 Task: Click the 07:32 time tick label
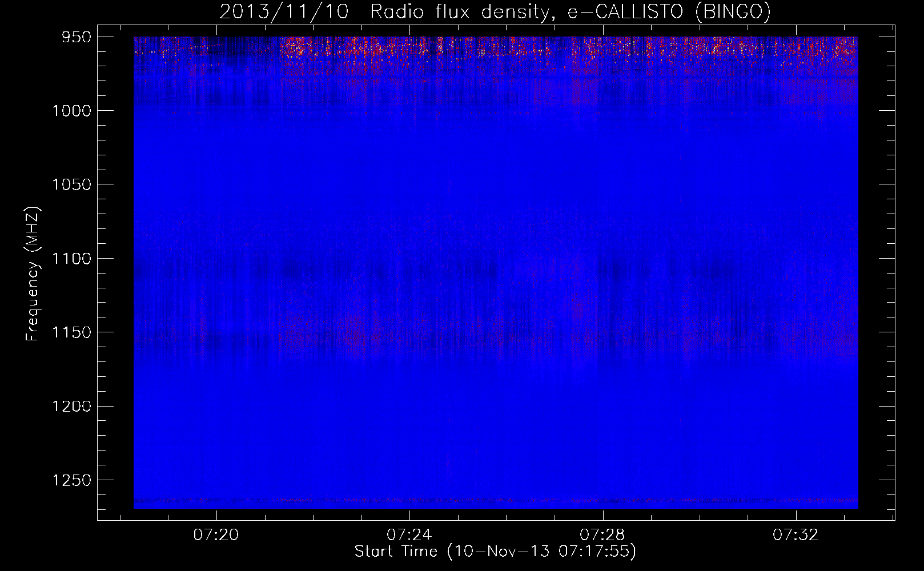point(795,535)
